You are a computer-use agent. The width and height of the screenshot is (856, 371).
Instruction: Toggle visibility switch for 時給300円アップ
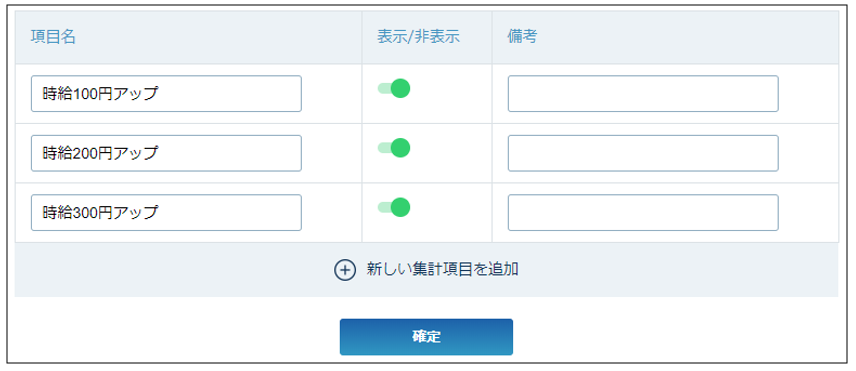click(394, 207)
